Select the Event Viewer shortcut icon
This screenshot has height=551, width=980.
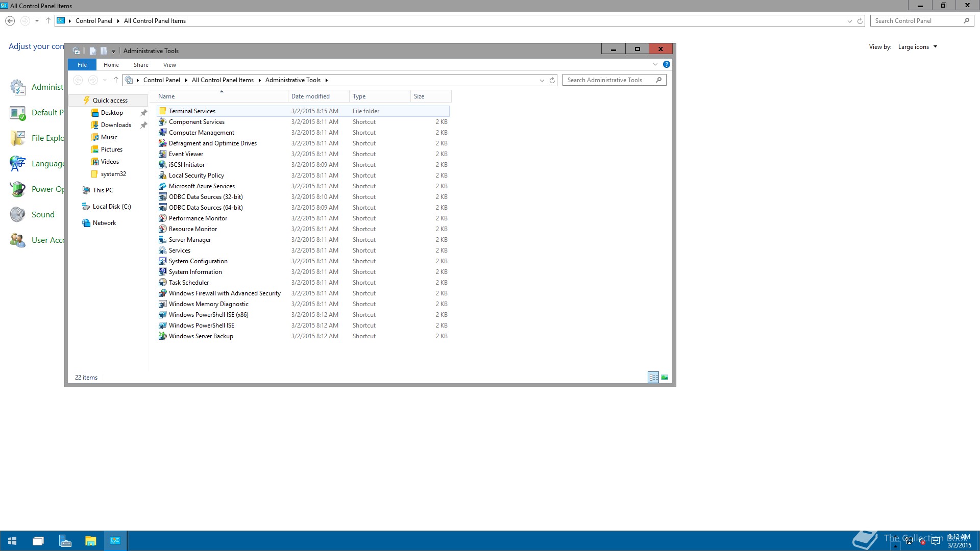[162, 154]
